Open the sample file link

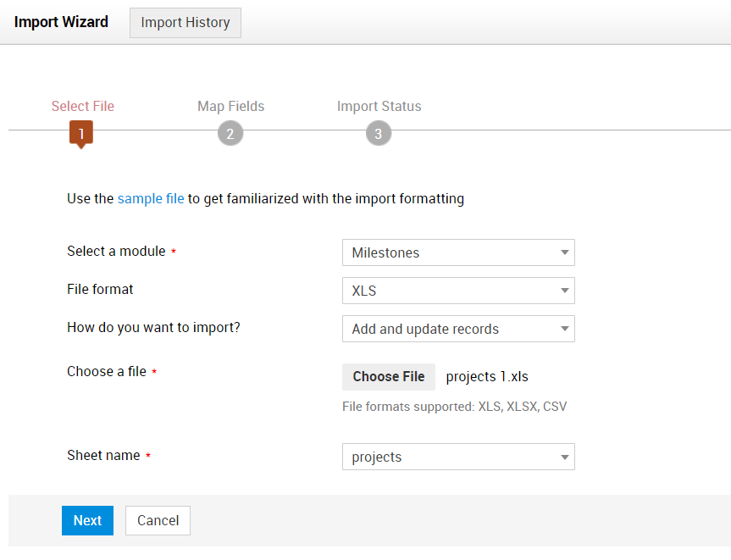click(151, 199)
